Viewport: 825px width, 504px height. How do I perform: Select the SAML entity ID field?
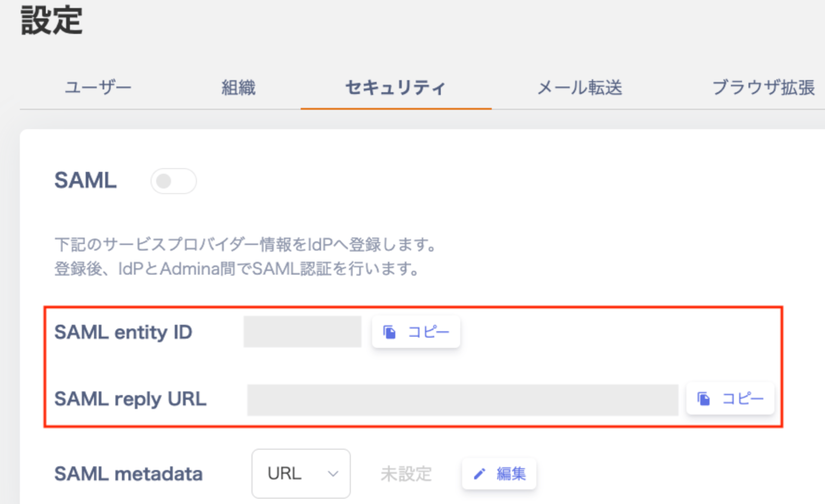(302, 331)
